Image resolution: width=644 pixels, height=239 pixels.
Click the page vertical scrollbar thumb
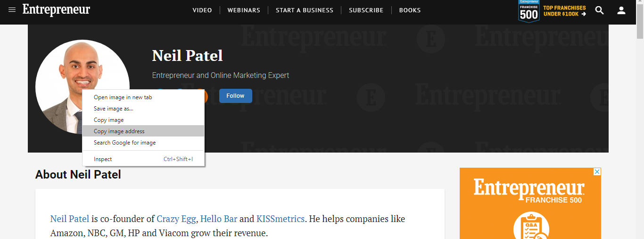click(x=640, y=21)
